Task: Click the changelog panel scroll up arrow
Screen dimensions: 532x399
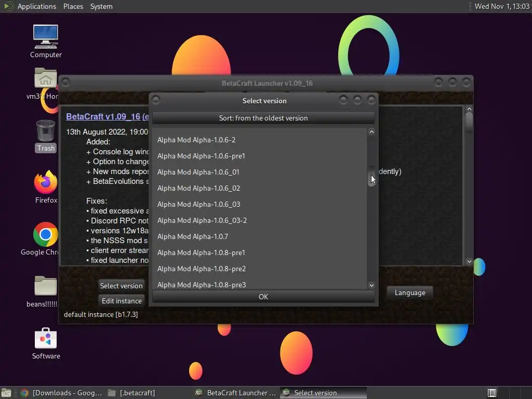Action: click(469, 109)
